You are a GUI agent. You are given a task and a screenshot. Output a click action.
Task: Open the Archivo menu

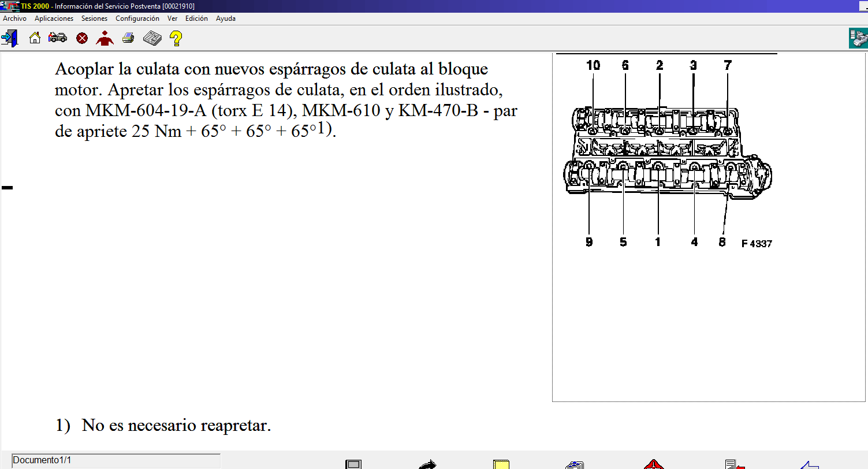[x=15, y=18]
